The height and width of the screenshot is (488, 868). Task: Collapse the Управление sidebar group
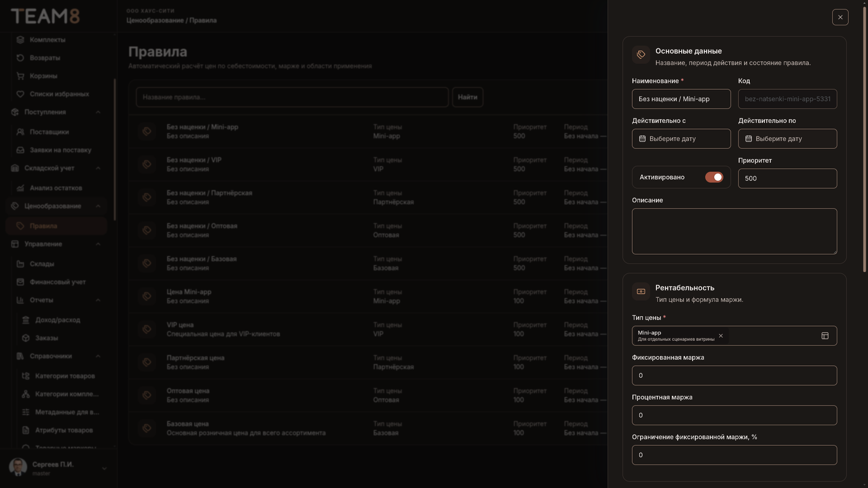[98, 244]
